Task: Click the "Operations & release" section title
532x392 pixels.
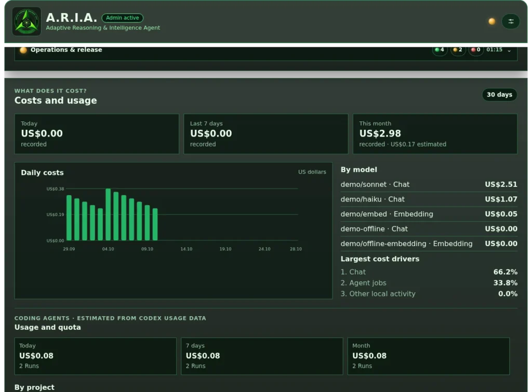Action: tap(66, 49)
